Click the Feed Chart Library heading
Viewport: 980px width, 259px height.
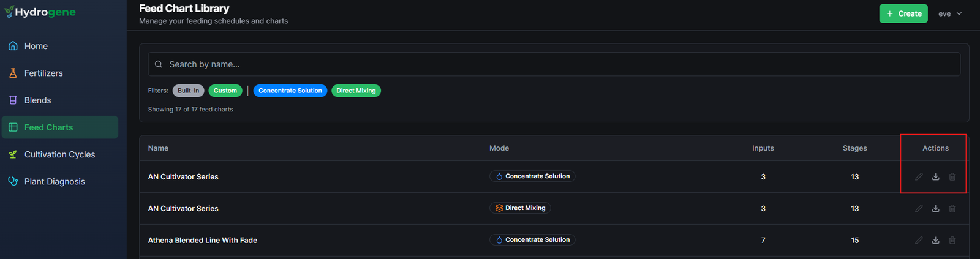[x=184, y=9]
